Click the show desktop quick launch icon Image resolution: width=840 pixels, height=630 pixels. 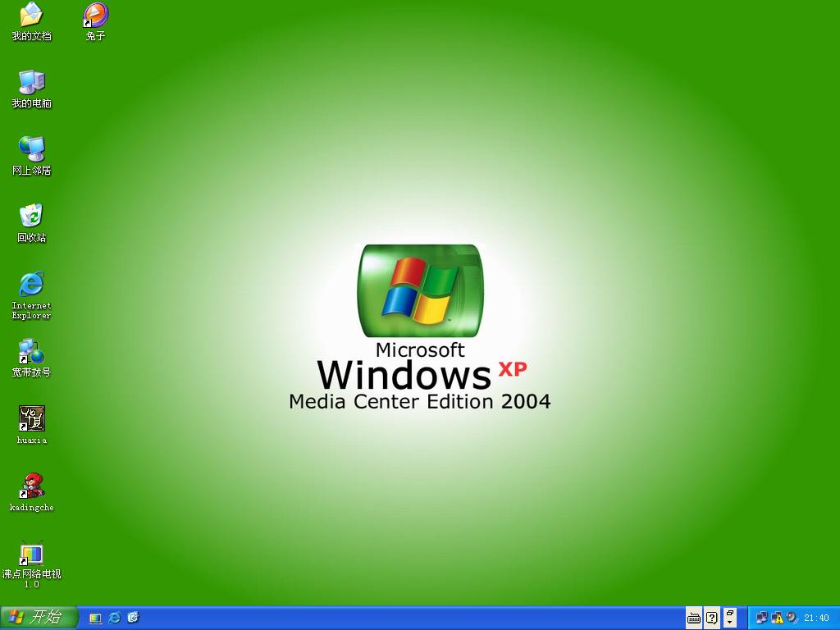coord(133,618)
